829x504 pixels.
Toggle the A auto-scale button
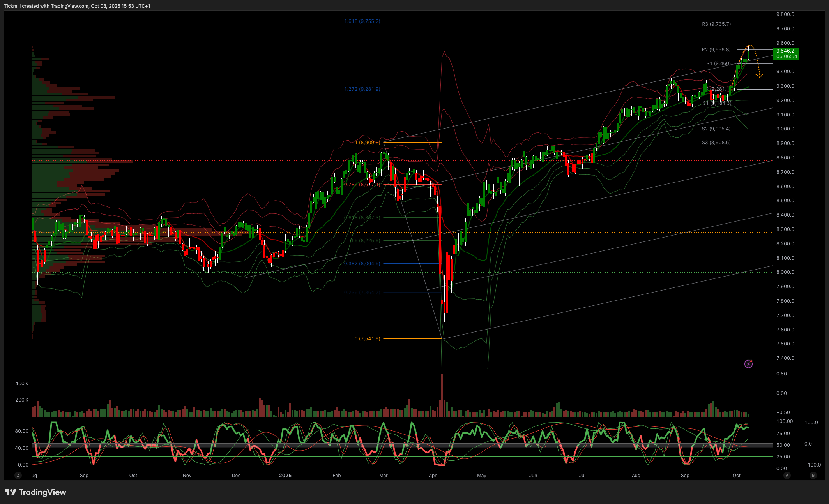(x=787, y=475)
